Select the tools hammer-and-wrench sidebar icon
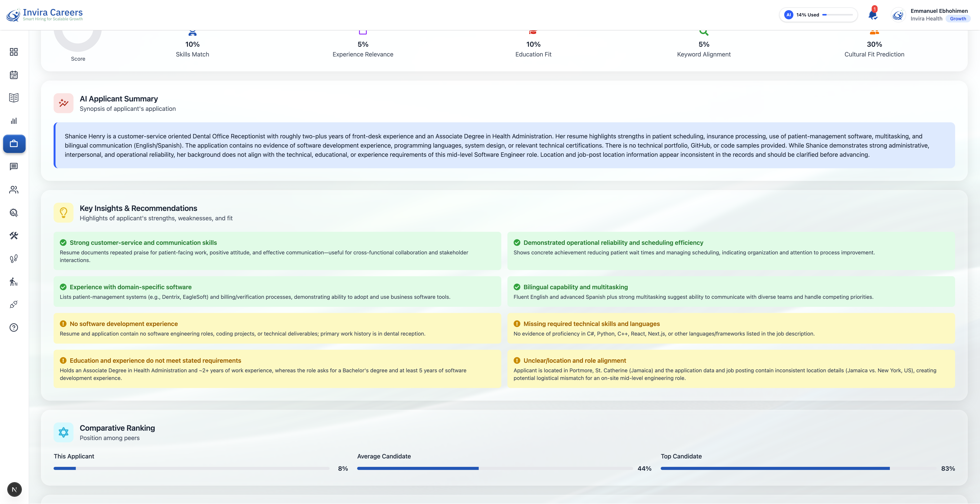The height and width of the screenshot is (504, 980). [x=14, y=236]
